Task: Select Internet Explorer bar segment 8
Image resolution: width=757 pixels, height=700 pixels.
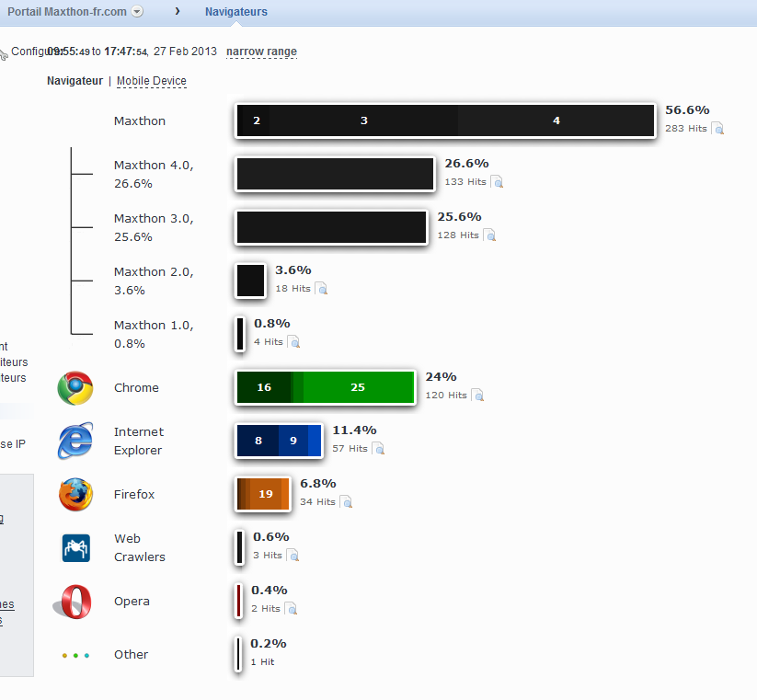Action: click(x=258, y=441)
